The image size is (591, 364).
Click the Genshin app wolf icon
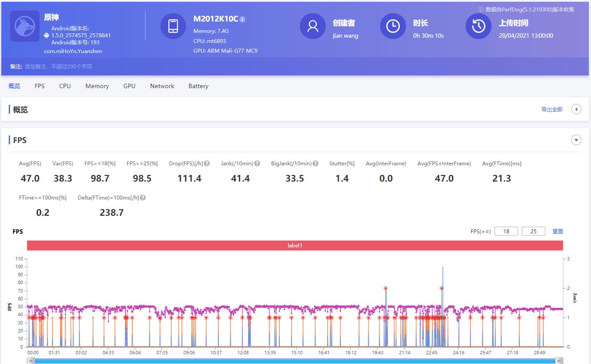coord(25,26)
